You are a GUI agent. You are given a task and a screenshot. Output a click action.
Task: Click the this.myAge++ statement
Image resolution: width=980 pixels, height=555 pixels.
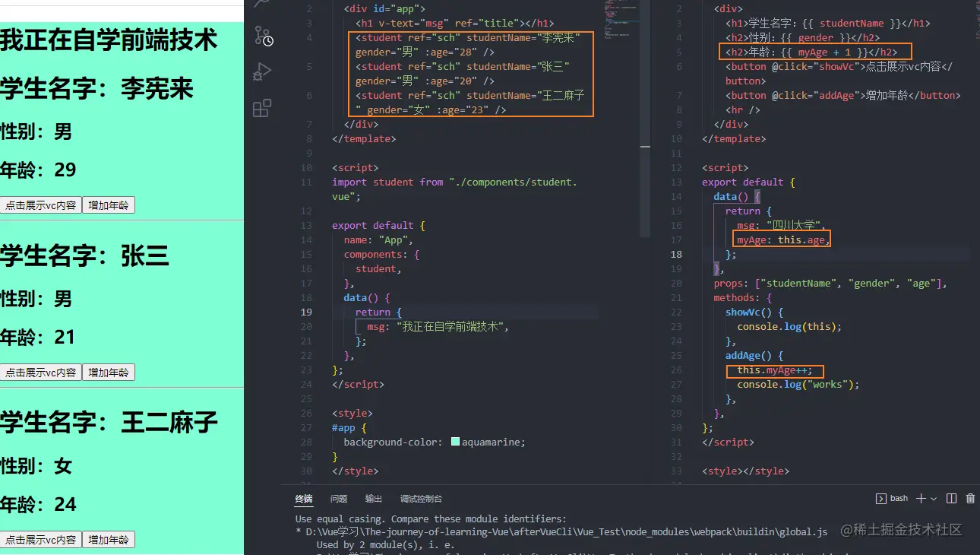click(774, 369)
